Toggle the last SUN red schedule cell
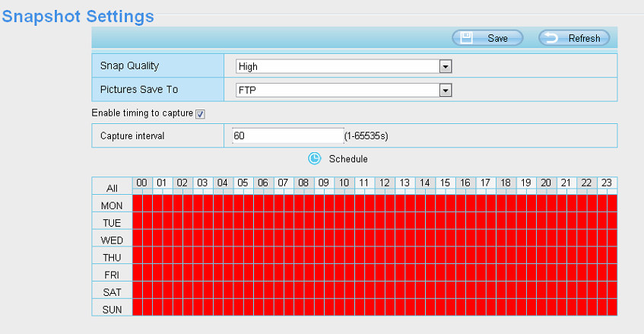The width and height of the screenshot is (644, 334). point(612,307)
